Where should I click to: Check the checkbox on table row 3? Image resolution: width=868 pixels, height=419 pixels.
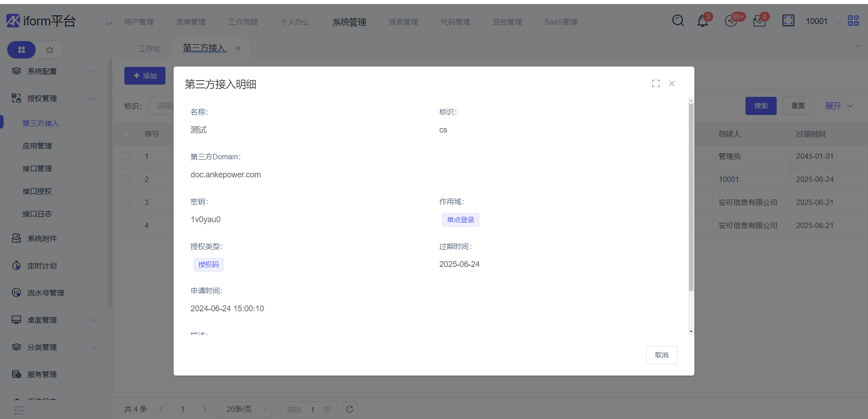point(126,202)
